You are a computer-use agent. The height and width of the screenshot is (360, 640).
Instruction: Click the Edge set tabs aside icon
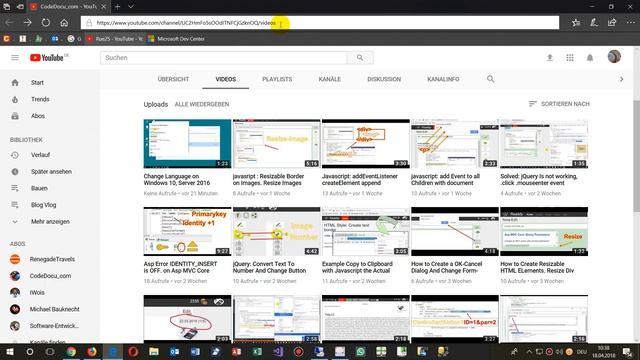[x=20, y=7]
